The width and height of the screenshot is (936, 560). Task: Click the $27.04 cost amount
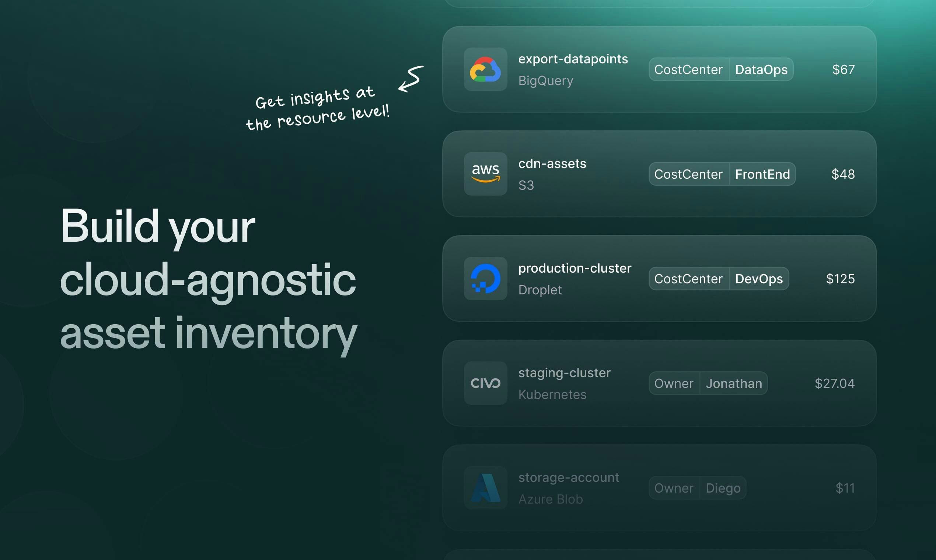tap(834, 383)
